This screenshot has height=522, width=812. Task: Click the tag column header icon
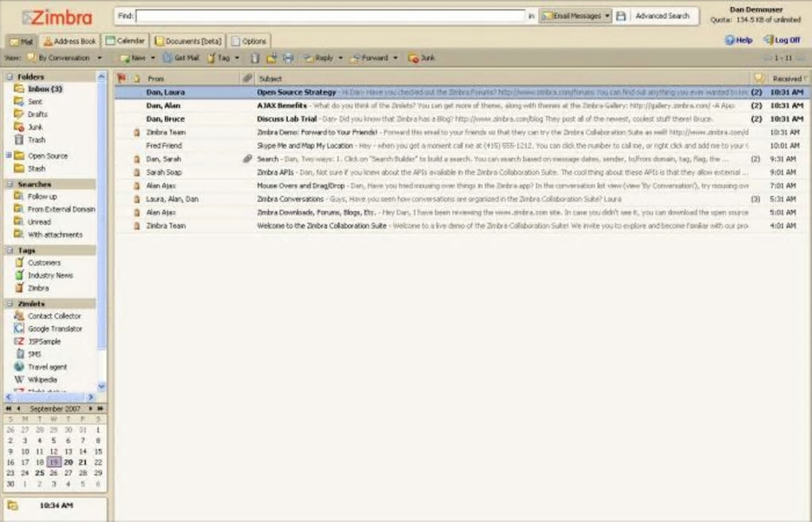(136, 79)
